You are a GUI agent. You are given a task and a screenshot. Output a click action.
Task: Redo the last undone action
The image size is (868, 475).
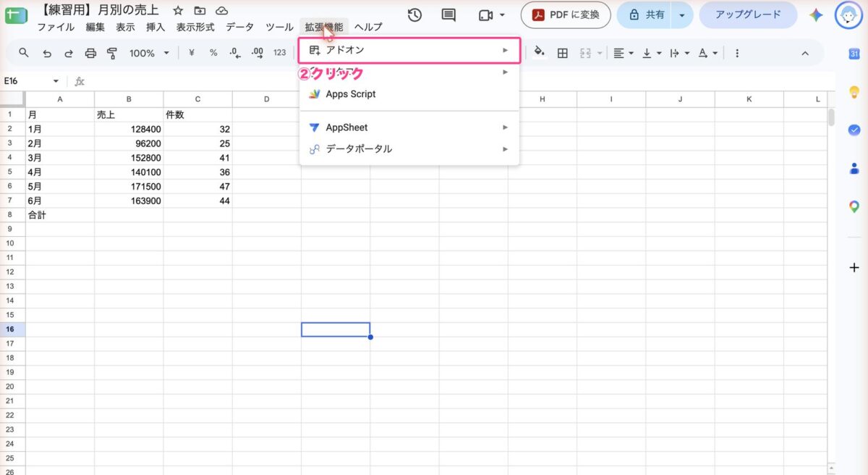[x=69, y=53]
